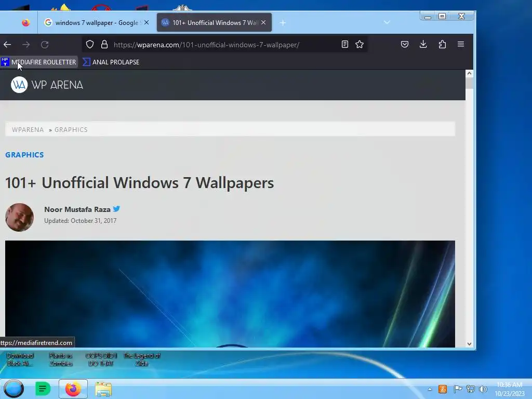This screenshot has width=532, height=399.
Task: Open the MEDIAFIRE ROULETTER bookmark
Action: (38, 62)
